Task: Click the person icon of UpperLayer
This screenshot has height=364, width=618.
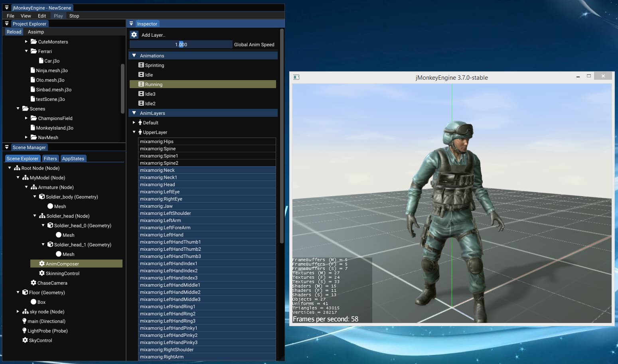Action: tap(140, 132)
